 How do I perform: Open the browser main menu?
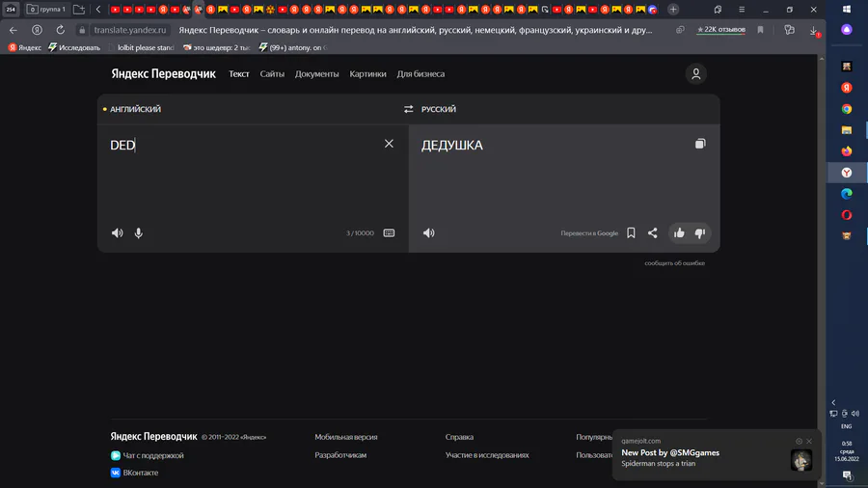[742, 10]
